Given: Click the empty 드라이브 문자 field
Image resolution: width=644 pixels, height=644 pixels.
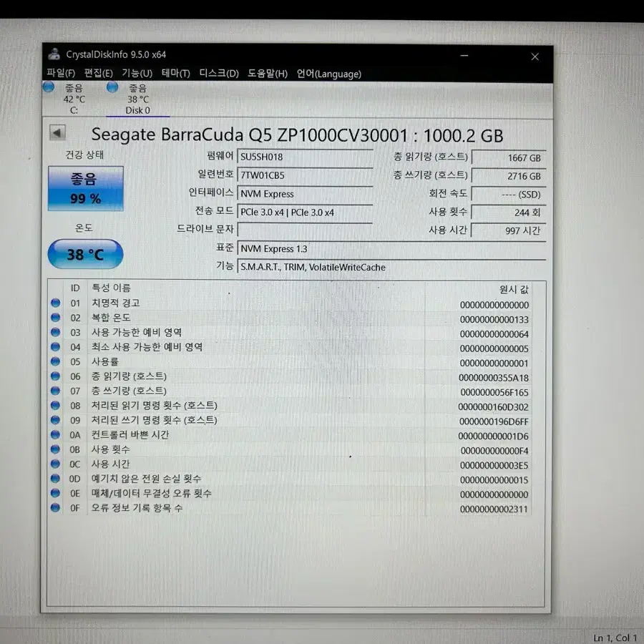Looking at the screenshot, I should (x=305, y=230).
